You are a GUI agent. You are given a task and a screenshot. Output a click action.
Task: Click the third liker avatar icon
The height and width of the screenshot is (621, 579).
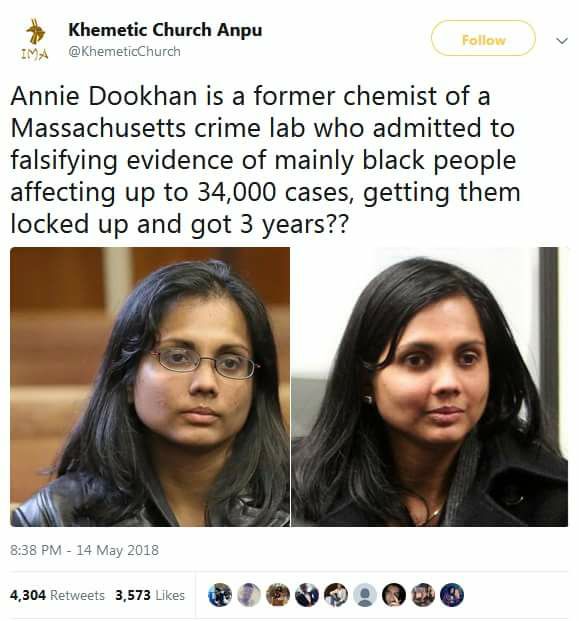(x=278, y=595)
